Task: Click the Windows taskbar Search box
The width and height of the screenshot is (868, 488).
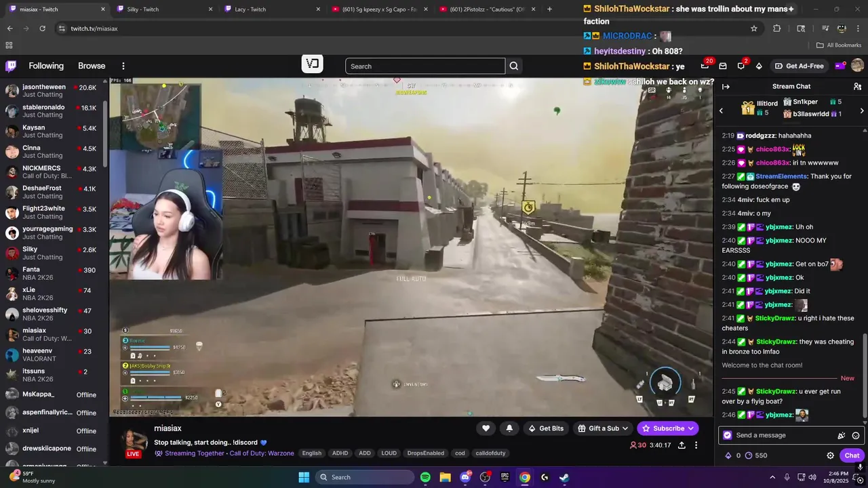Action: pos(365,477)
